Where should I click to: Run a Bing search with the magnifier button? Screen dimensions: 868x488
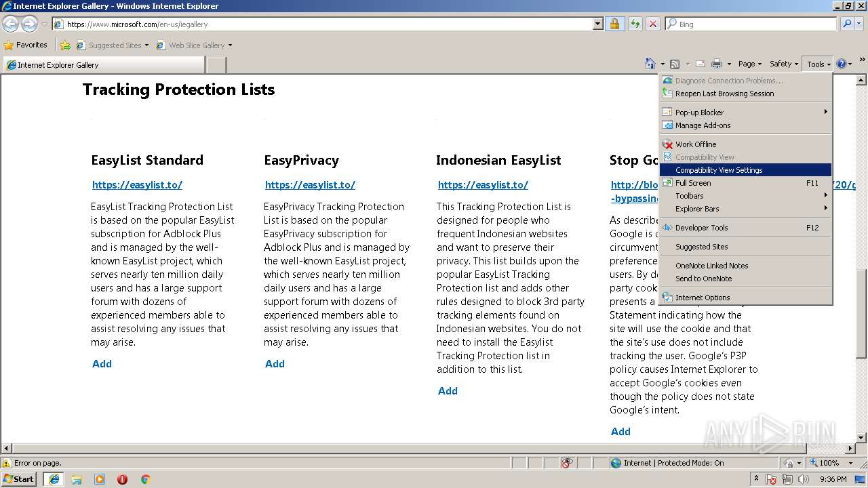pyautogui.click(x=846, y=24)
